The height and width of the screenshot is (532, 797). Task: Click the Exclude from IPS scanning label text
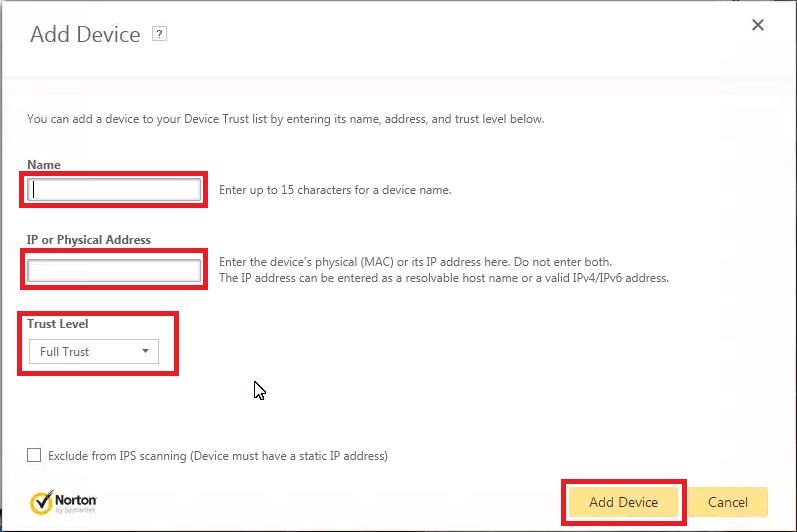pos(218,456)
